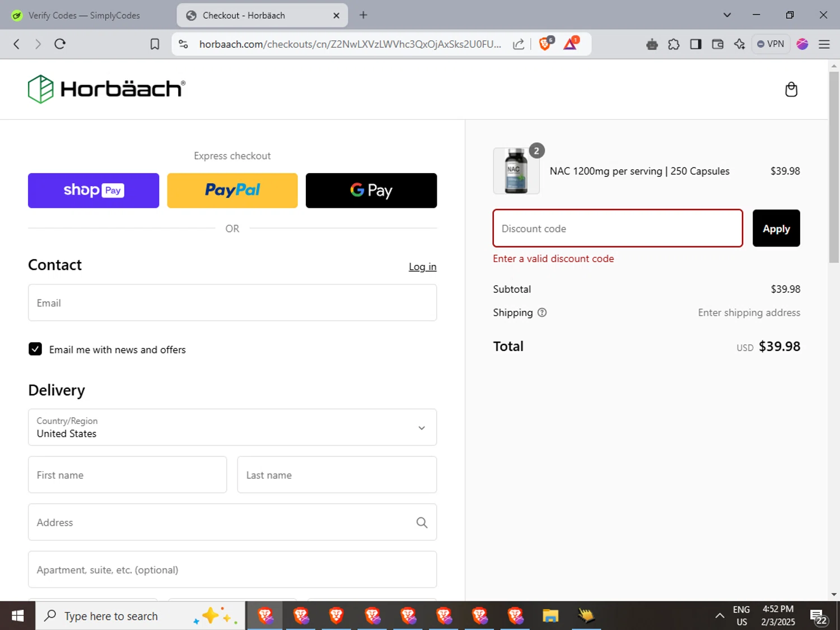Click the broom app icon in the taskbar
This screenshot has height=630, width=840.
[x=586, y=616]
